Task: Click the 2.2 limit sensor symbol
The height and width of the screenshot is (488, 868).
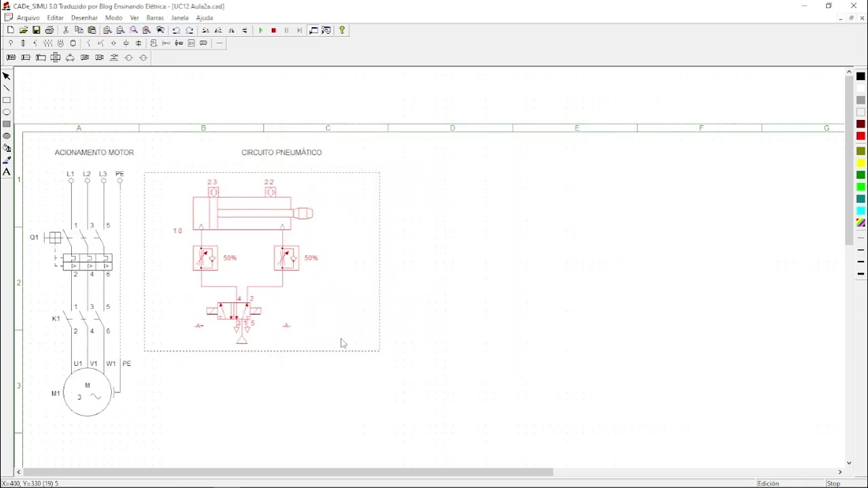Action: 271,192
